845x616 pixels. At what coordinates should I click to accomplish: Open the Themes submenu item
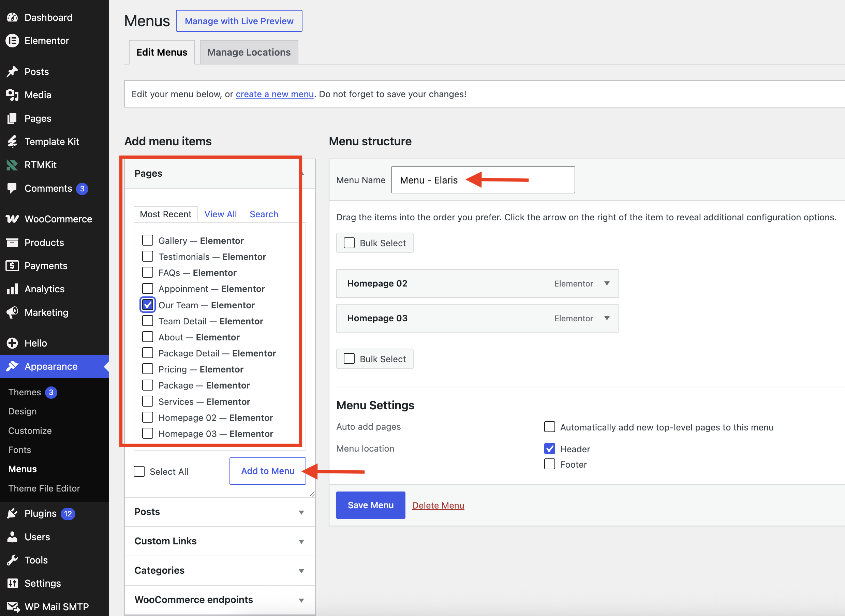point(25,392)
